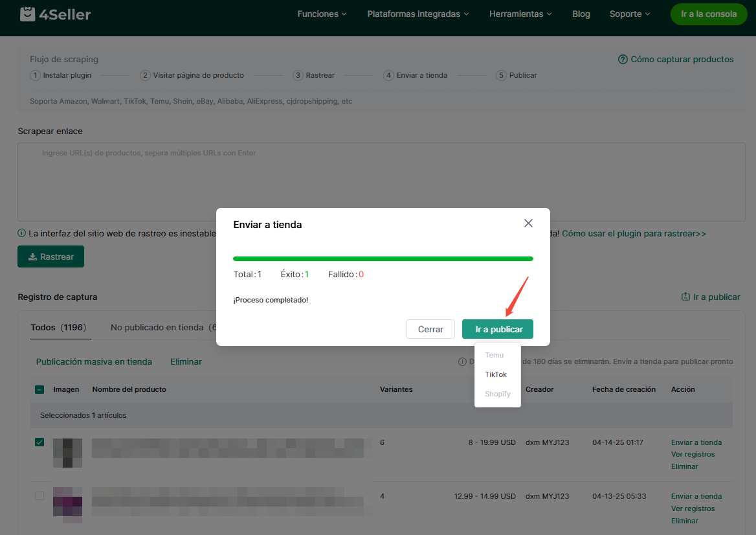Viewport: 756px width, 535px height.
Task: Switch to the Todos (1196) tab
Action: [58, 327]
